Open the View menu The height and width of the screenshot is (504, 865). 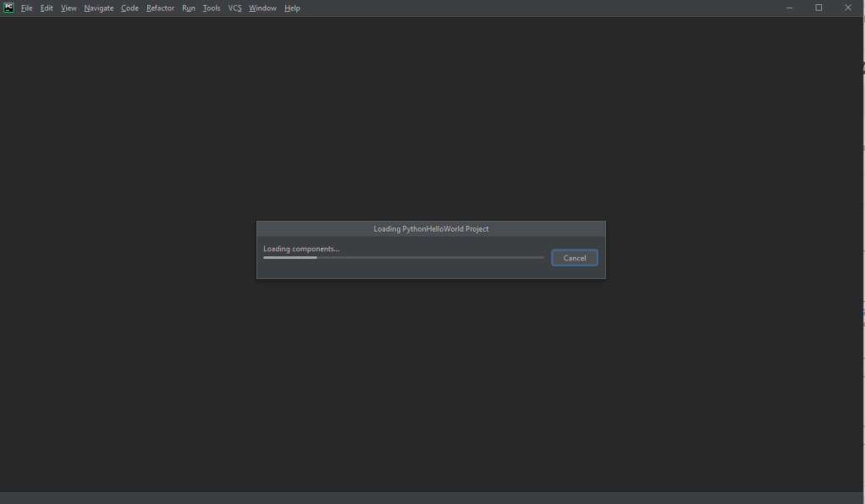pos(69,8)
